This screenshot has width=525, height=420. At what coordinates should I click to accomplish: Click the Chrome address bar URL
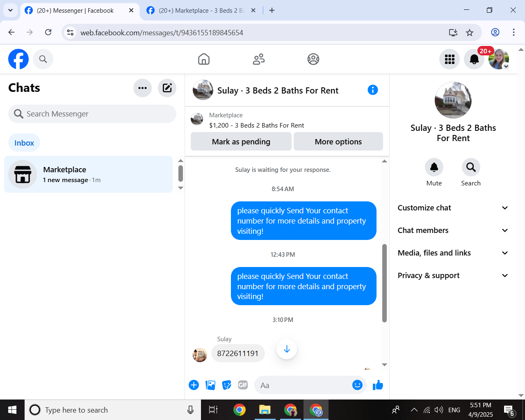[162, 32]
